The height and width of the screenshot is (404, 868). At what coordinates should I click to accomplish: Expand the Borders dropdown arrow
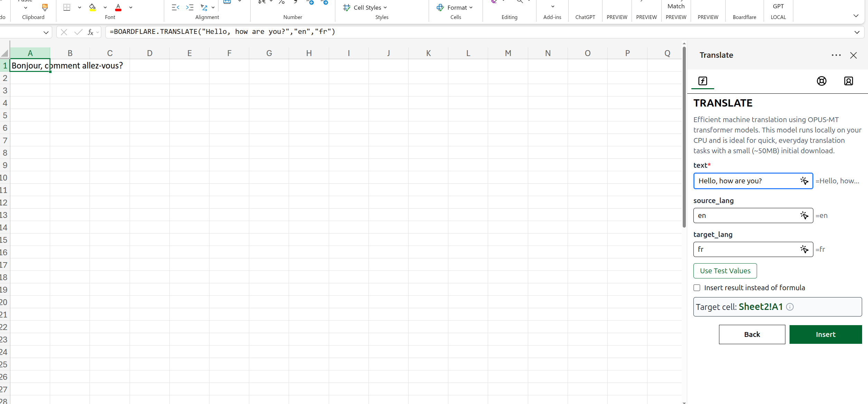[80, 7]
